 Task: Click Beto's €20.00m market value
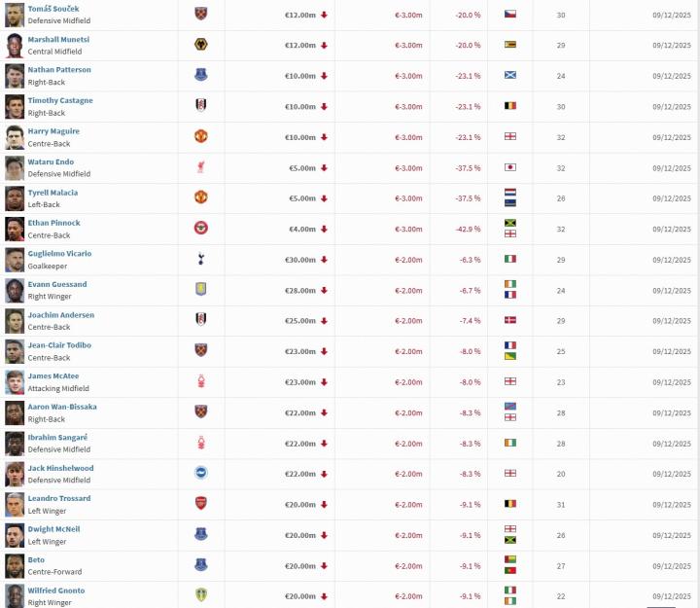300,565
